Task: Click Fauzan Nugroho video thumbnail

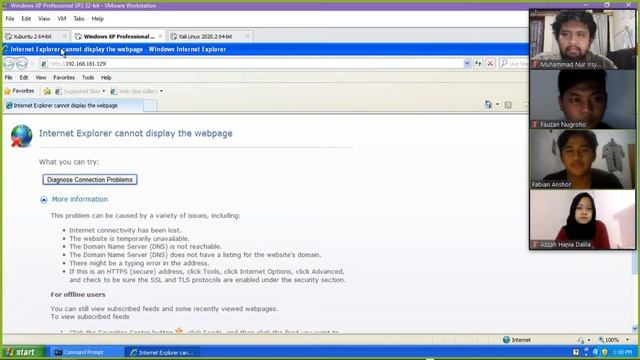Action: (582, 99)
